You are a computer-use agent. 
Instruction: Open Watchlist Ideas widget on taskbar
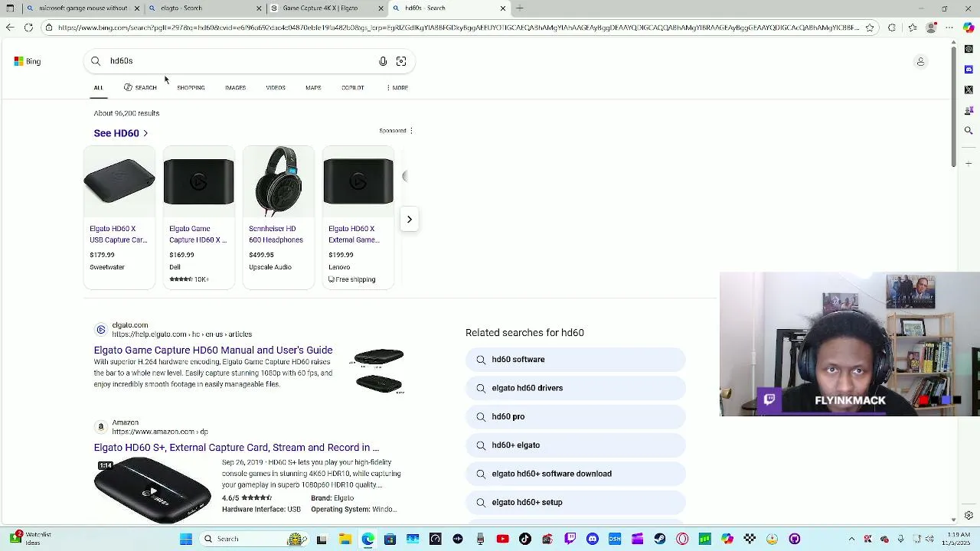(30, 539)
